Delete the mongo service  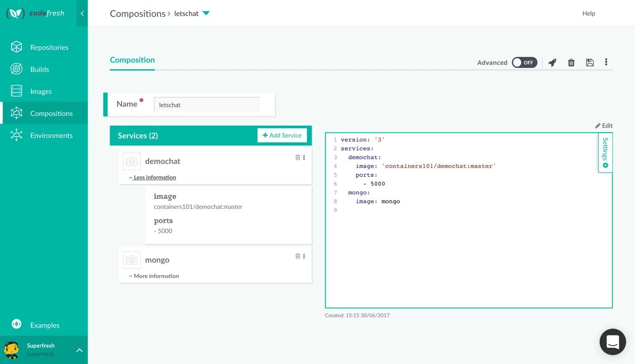[x=298, y=256]
